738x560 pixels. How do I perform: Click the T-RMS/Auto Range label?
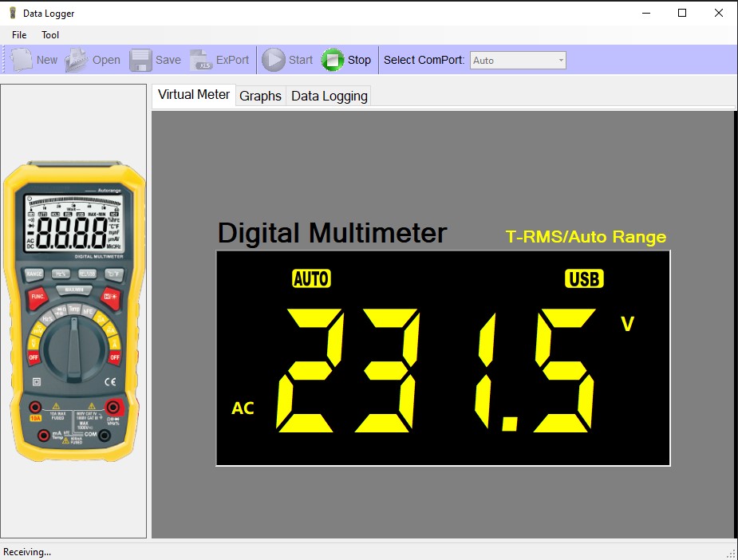pyautogui.click(x=586, y=237)
